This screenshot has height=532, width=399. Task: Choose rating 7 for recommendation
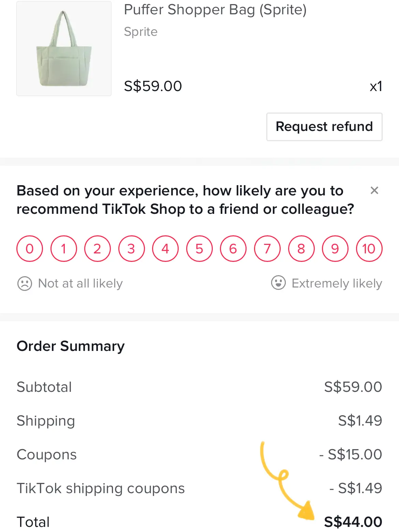point(267,249)
